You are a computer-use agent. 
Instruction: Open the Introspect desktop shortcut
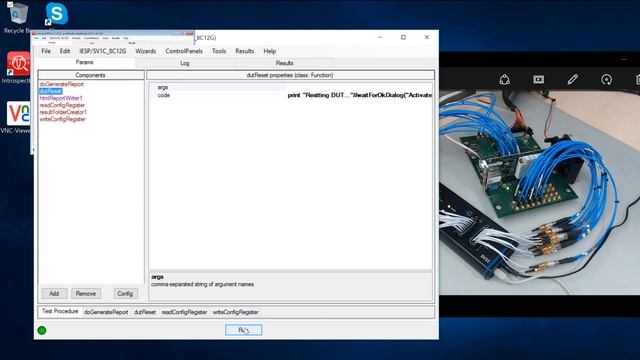[17, 68]
